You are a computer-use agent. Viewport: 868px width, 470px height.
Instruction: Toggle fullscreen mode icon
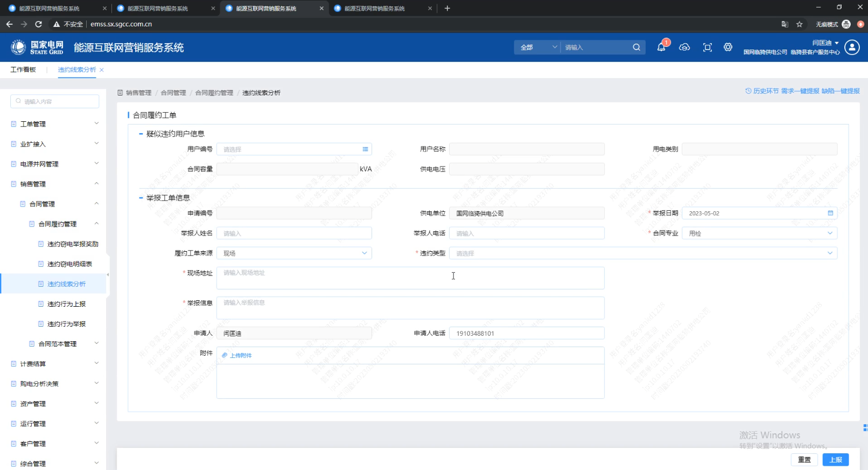point(708,47)
